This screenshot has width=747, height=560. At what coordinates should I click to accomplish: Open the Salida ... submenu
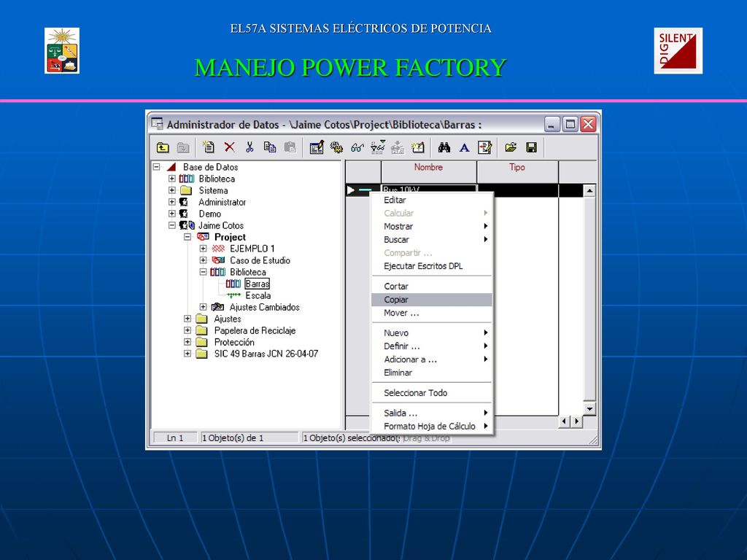point(432,413)
